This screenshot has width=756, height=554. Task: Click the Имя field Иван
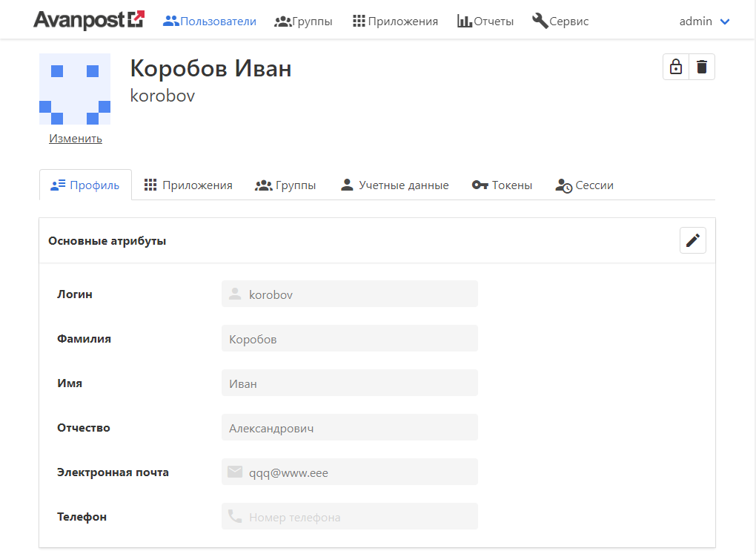click(x=350, y=383)
